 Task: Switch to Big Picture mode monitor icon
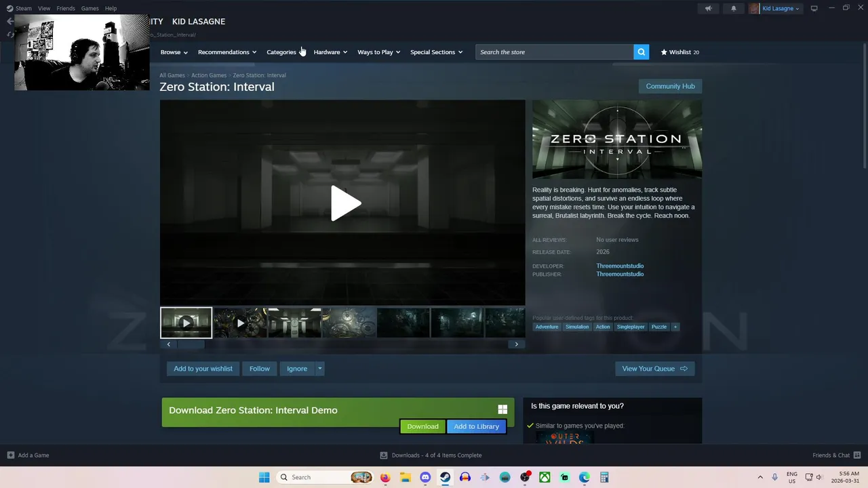click(x=814, y=8)
